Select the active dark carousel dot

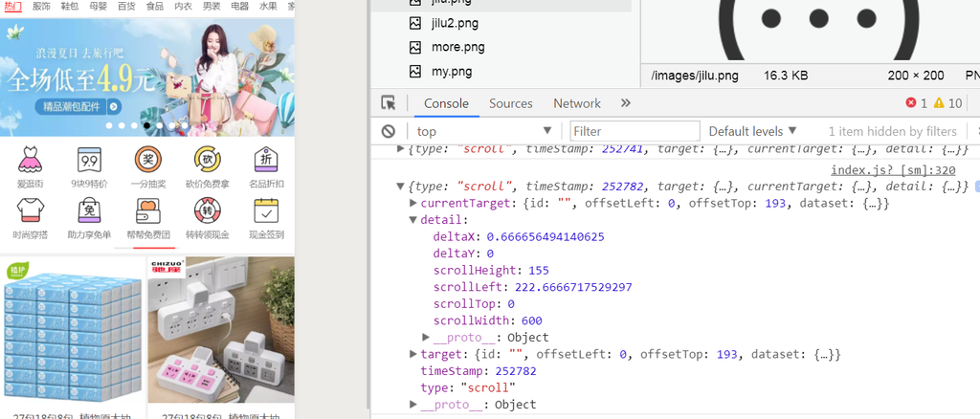[x=146, y=125]
